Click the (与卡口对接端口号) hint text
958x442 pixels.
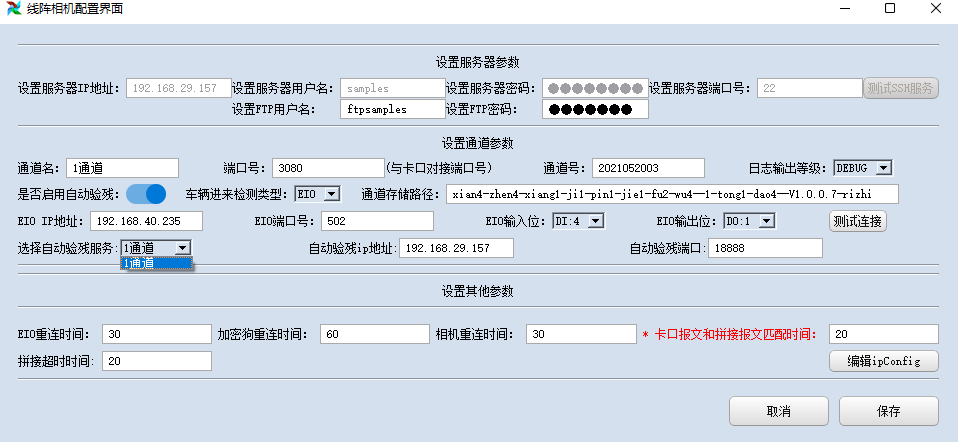coord(439,168)
